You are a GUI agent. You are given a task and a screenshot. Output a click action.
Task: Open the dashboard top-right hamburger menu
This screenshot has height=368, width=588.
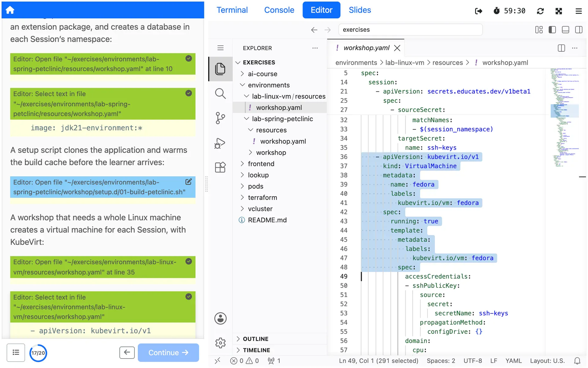(578, 11)
